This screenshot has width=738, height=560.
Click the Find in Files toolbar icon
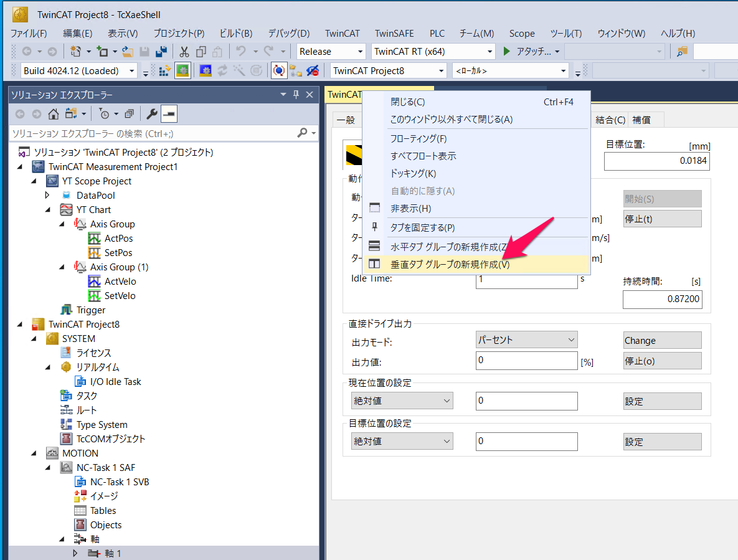click(x=682, y=51)
